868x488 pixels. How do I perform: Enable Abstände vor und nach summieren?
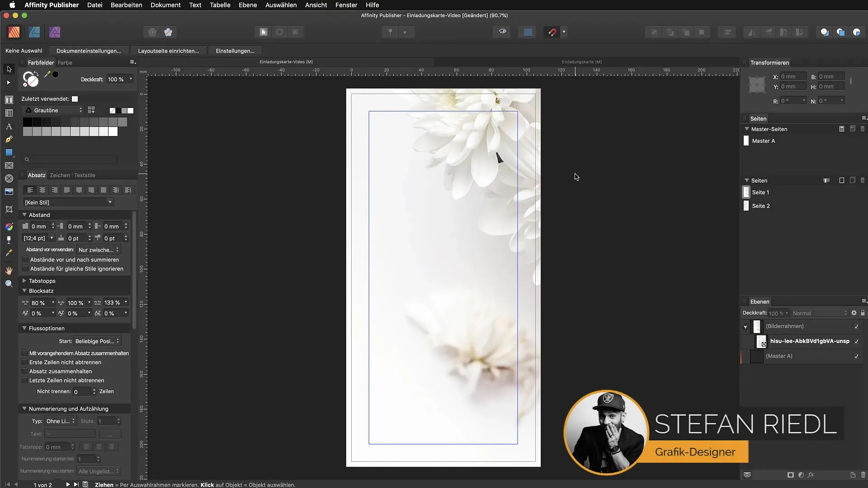coord(25,259)
